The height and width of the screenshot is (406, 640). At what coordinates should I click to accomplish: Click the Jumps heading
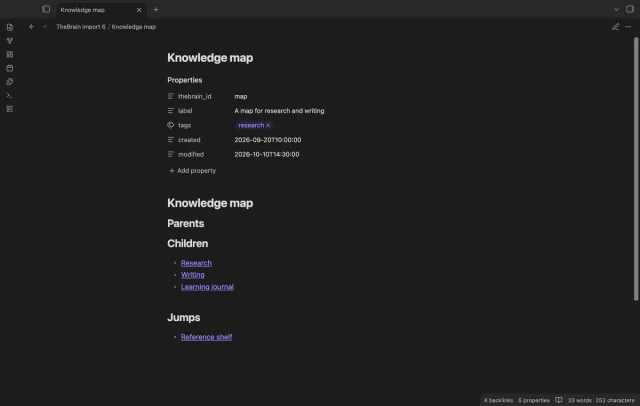184,317
